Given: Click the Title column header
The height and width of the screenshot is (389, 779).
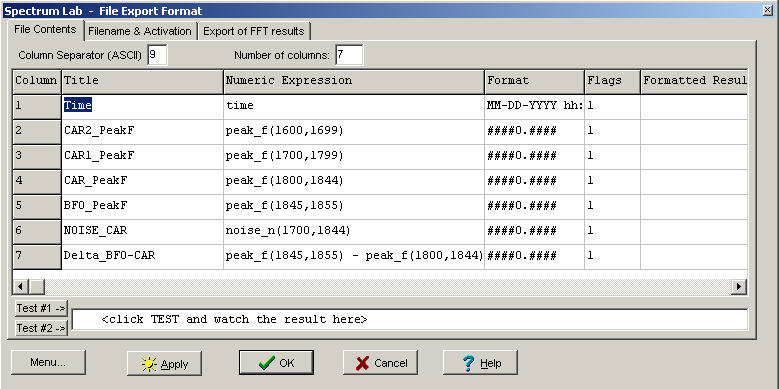Looking at the screenshot, I should pos(143,81).
